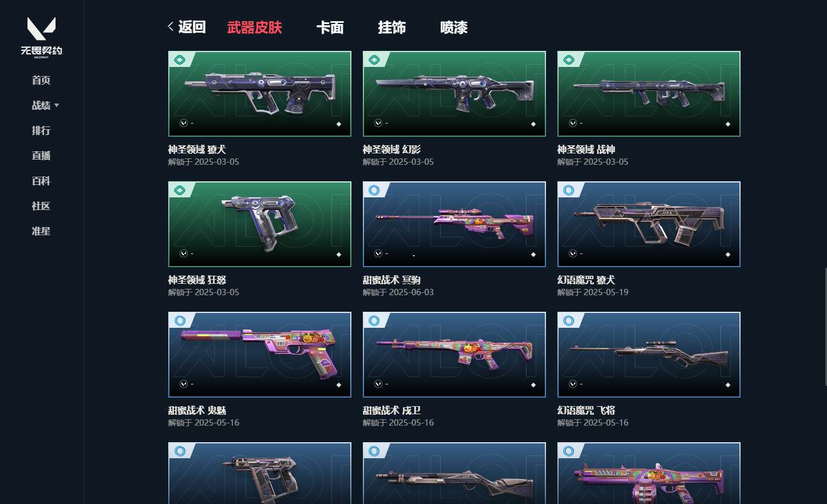827x504 pixels.
Task: Select the 喷漆 tab
Action: pos(454,27)
